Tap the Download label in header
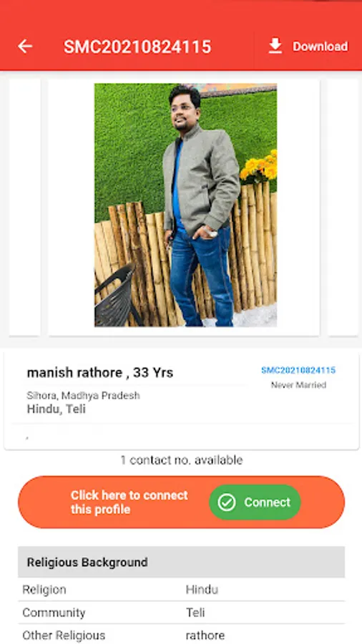Viewport: 362px width, 644px height. [320, 47]
